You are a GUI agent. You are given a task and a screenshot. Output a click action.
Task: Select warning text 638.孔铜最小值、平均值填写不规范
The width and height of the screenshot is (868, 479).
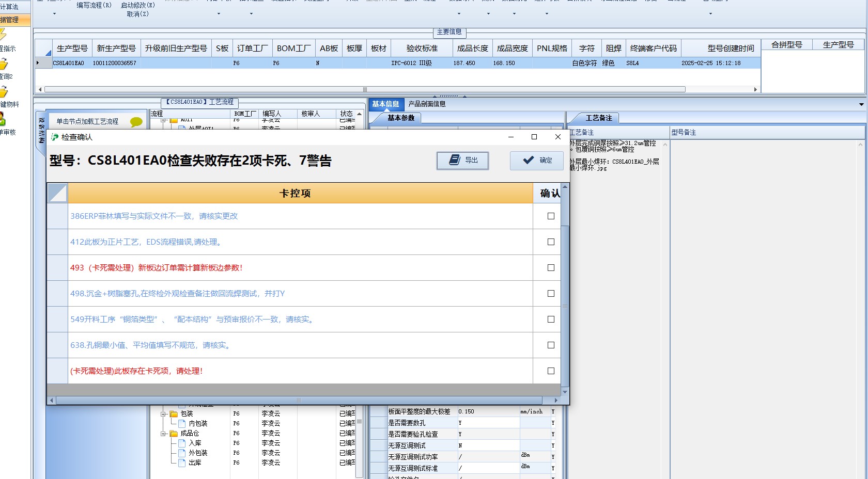(x=151, y=345)
